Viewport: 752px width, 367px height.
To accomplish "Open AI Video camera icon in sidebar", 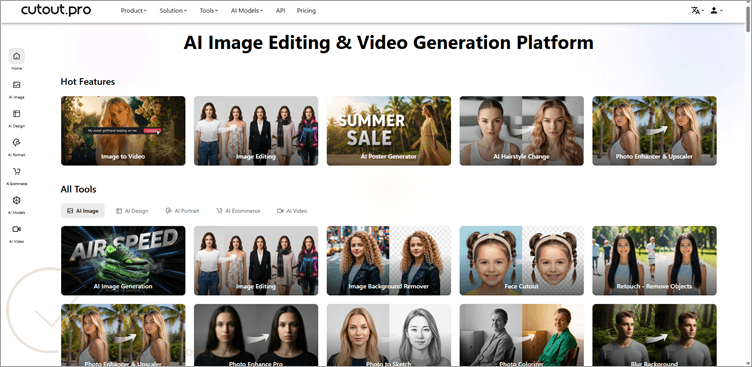I will (17, 229).
